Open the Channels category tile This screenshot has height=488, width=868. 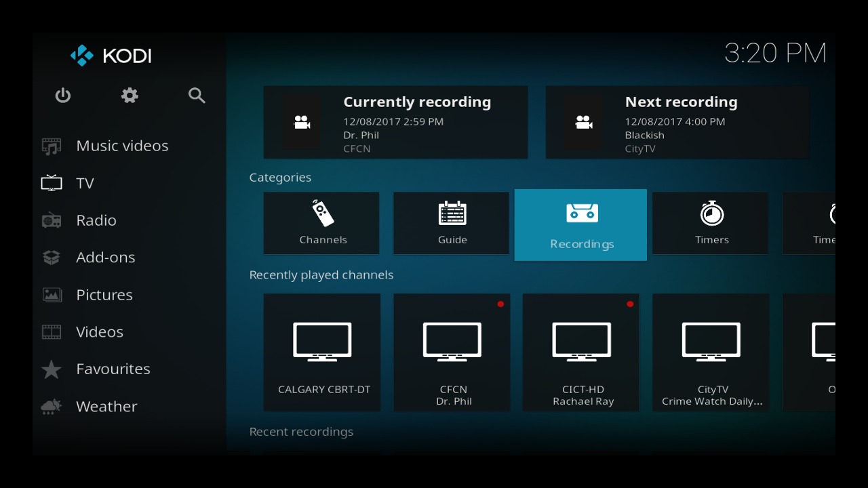coord(321,223)
